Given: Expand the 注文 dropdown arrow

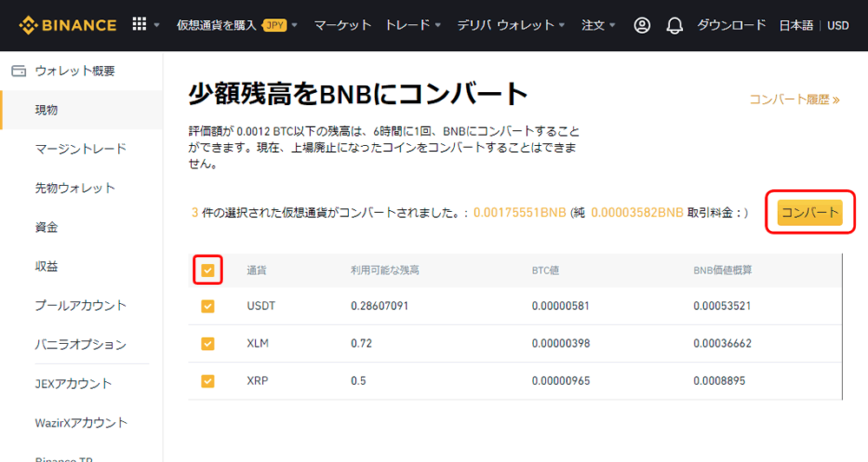Looking at the screenshot, I should 612,25.
